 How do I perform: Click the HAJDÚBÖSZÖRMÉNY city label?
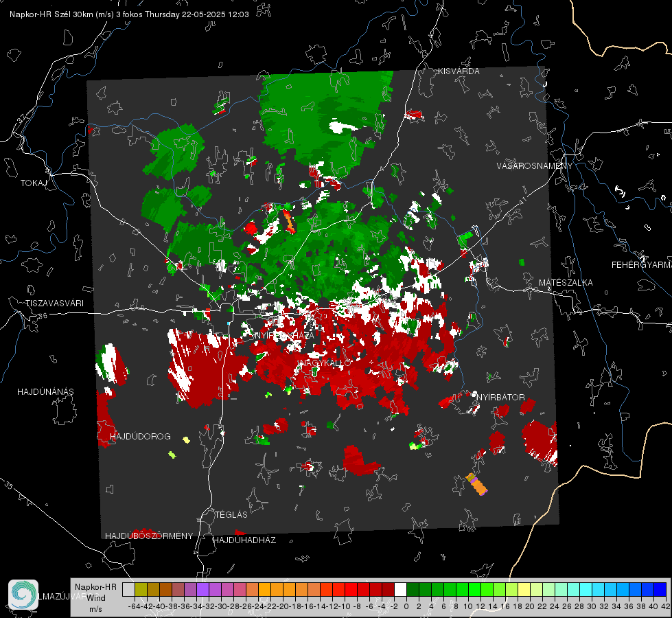point(149,536)
